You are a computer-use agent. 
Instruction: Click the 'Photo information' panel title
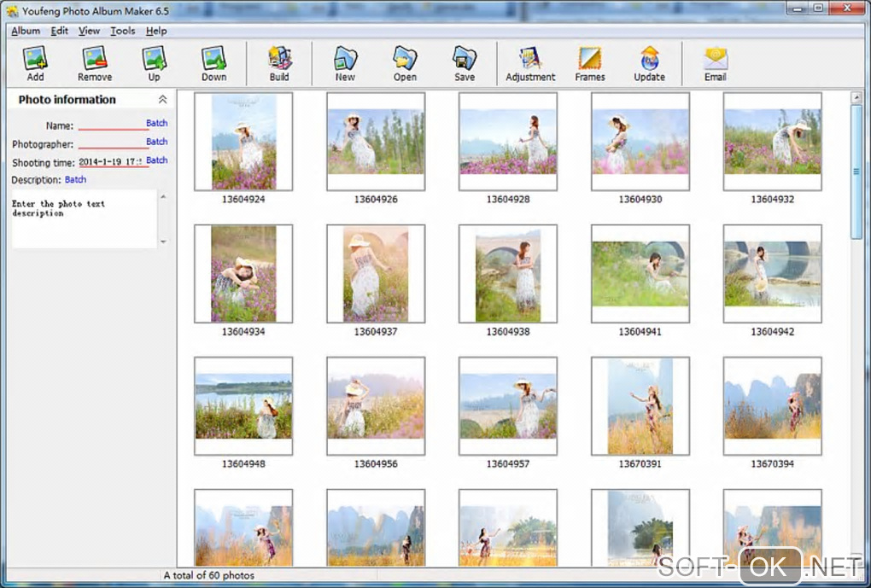click(x=67, y=99)
